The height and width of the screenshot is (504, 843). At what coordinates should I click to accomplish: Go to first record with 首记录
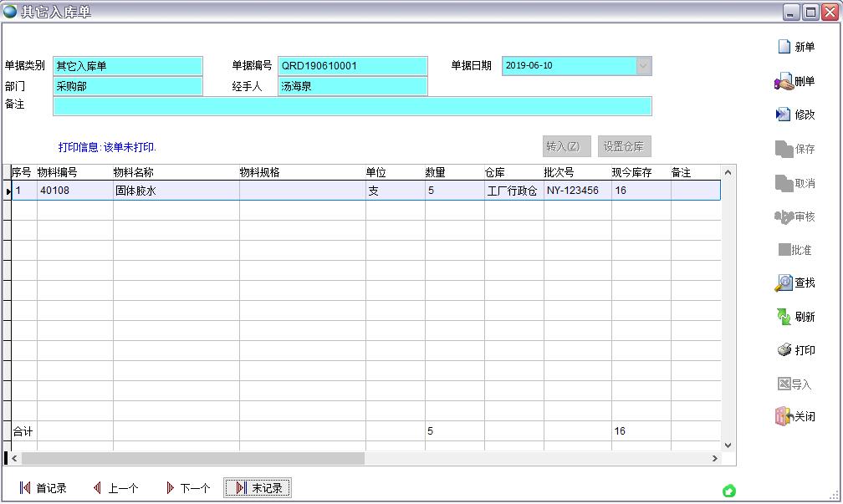click(x=43, y=487)
